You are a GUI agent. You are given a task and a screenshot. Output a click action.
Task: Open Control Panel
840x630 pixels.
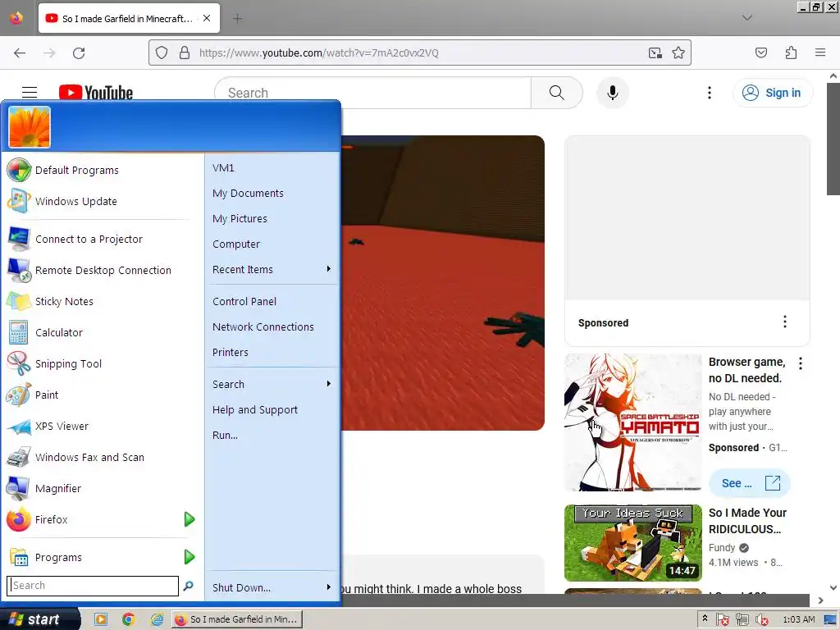pos(244,302)
